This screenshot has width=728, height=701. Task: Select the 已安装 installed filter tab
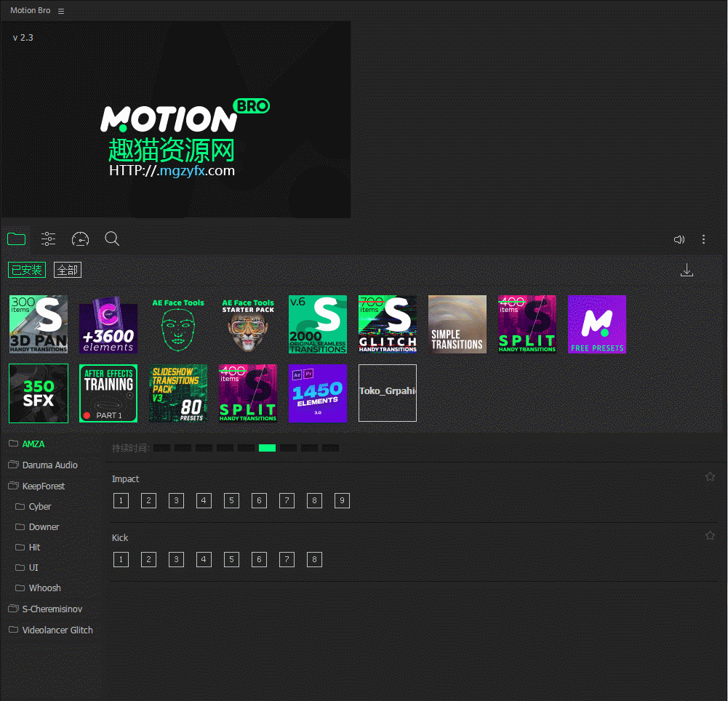(x=27, y=270)
